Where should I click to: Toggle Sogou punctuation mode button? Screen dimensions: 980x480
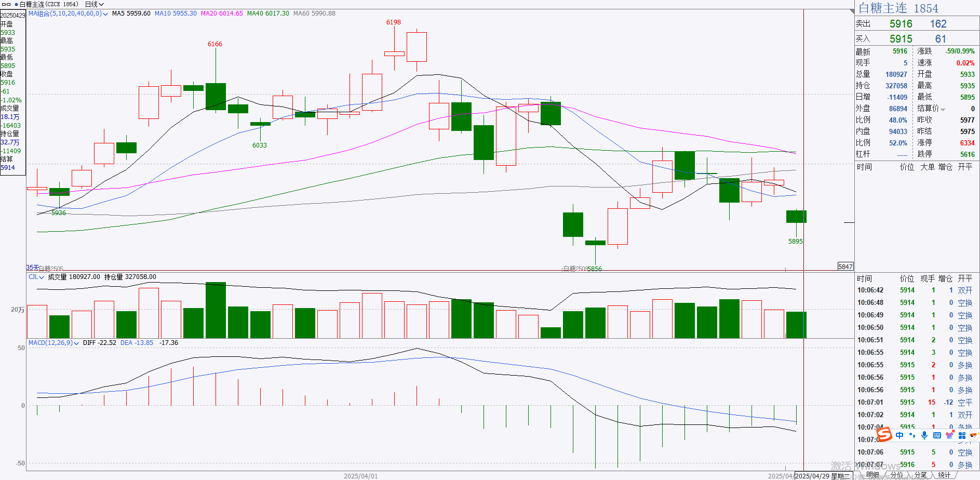click(912, 435)
